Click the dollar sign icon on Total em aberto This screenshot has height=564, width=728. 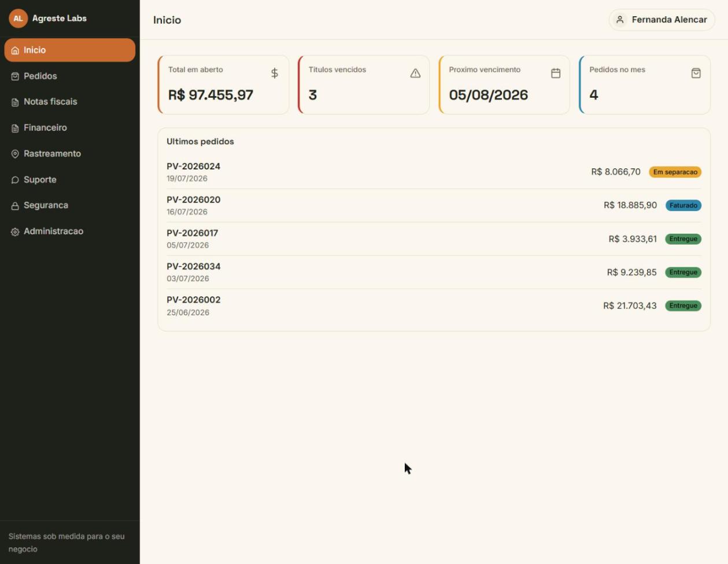(275, 73)
